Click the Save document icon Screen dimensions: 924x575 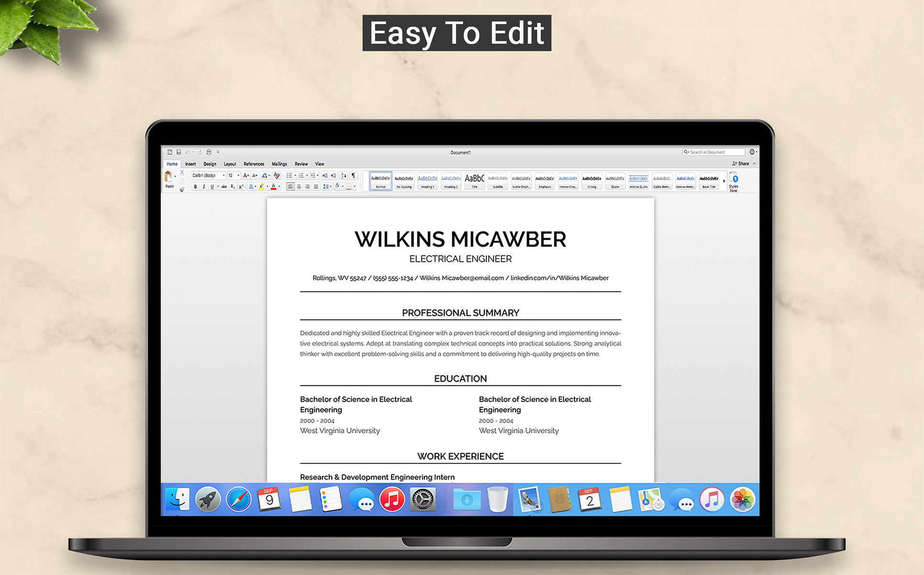point(179,152)
